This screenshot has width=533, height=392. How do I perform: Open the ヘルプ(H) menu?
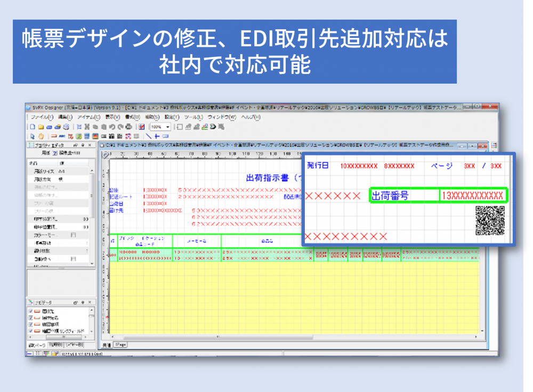click(251, 117)
